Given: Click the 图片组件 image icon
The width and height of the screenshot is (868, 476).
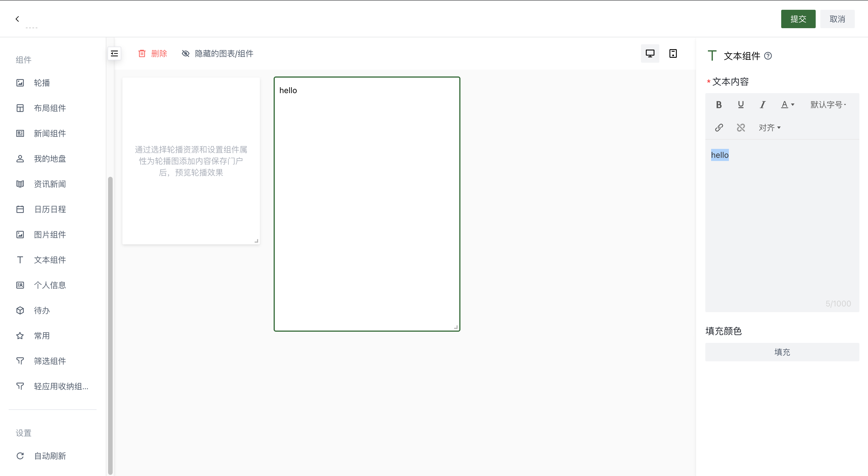Looking at the screenshot, I should (20, 235).
